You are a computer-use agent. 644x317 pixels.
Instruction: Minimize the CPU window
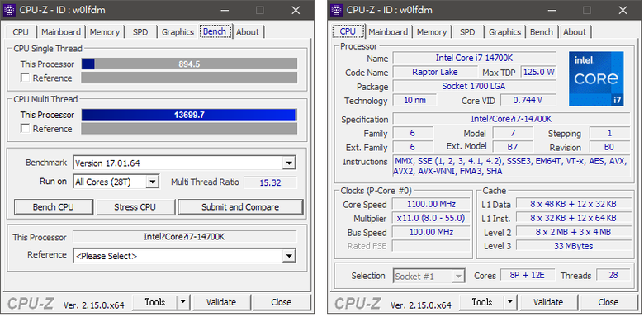click(552, 10)
